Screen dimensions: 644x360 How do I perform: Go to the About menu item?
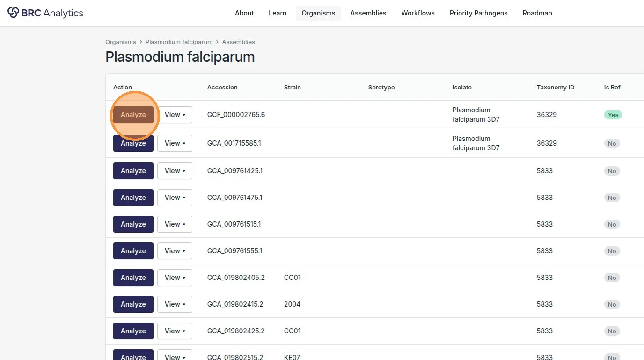coord(244,13)
